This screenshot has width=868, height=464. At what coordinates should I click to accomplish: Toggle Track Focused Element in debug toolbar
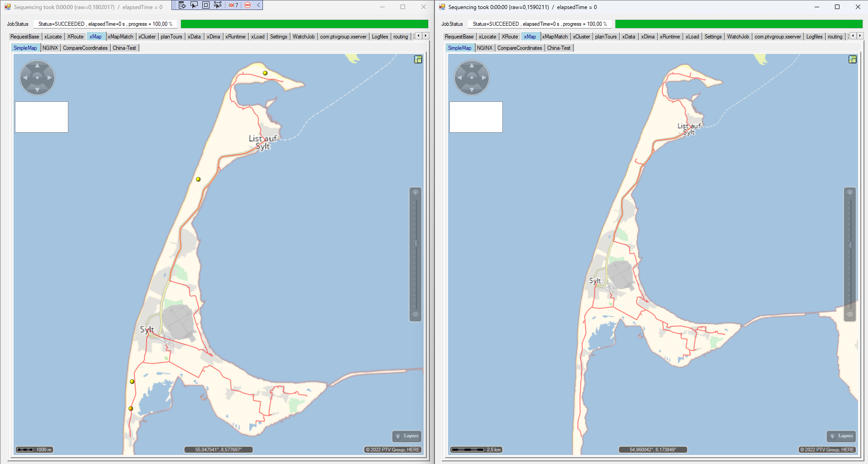(218, 5)
